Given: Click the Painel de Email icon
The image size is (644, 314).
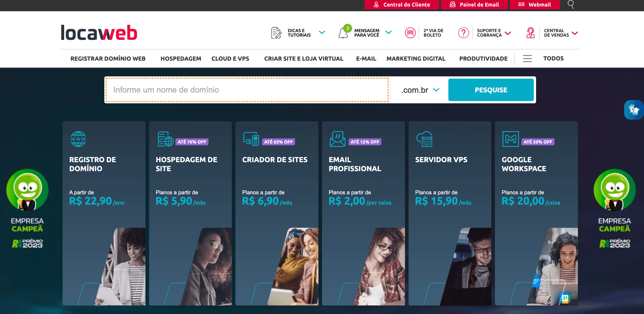Looking at the screenshot, I should pyautogui.click(x=452, y=4).
